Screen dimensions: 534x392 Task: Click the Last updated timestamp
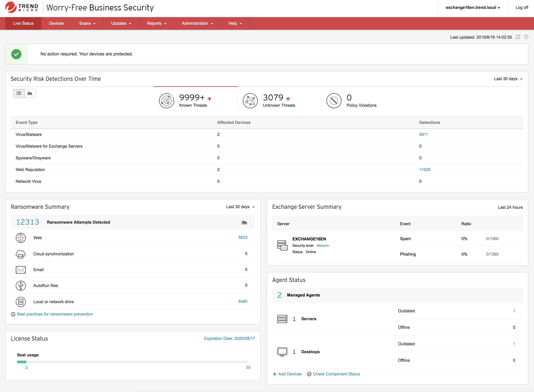coord(481,37)
